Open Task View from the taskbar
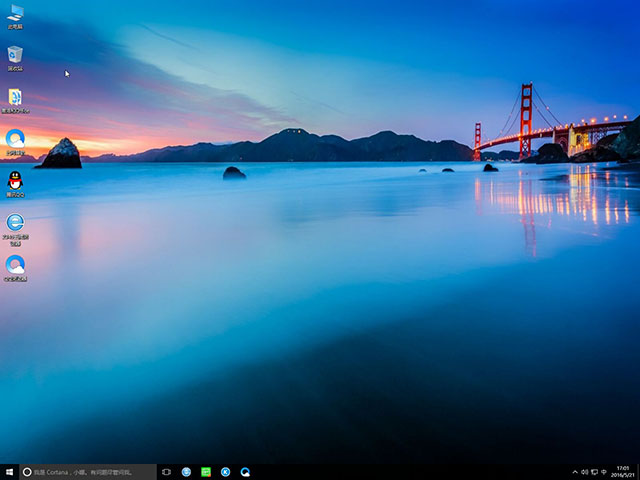 click(x=166, y=472)
